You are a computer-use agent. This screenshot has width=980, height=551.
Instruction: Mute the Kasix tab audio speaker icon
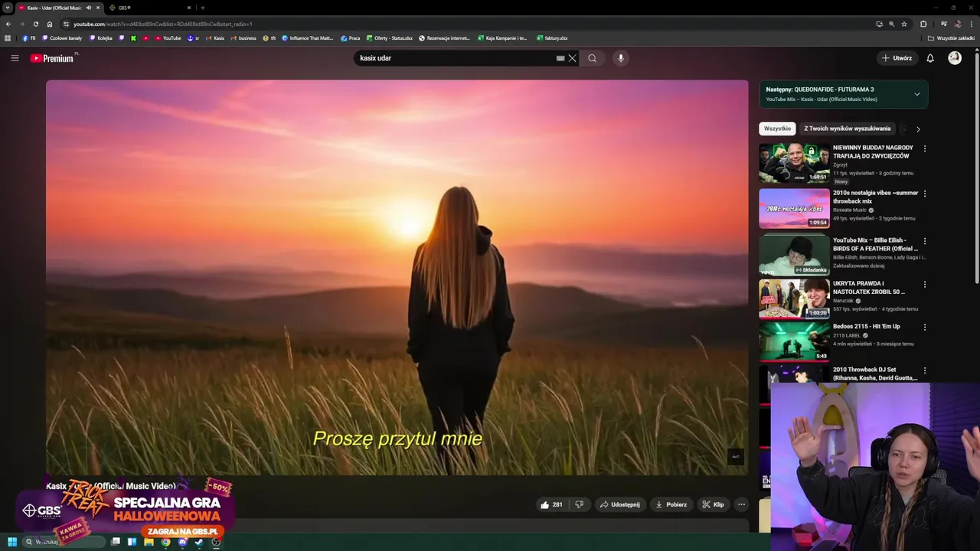[89, 8]
